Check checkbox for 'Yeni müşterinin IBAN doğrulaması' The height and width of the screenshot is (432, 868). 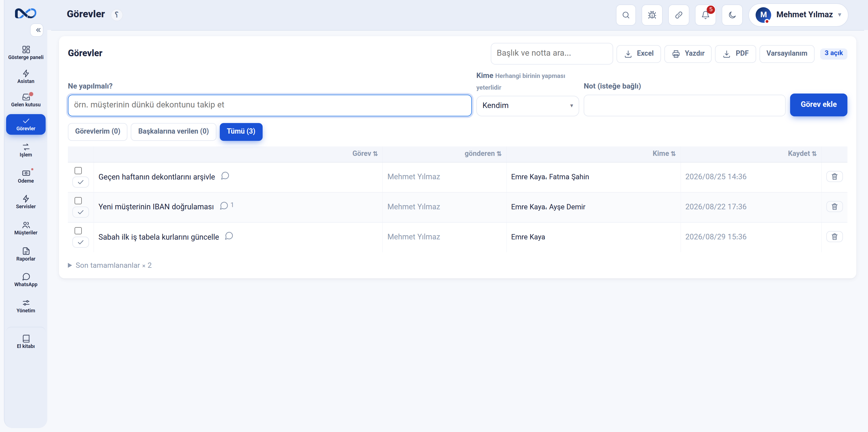pos(78,201)
